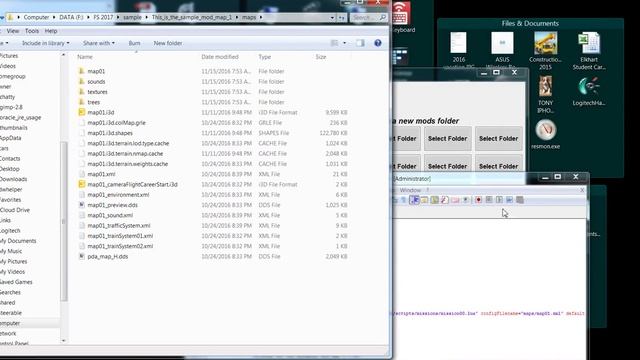Screen dimensions: 640x360
Task: Open iCloud Drive in the navigation pane
Action: [x=15, y=210]
